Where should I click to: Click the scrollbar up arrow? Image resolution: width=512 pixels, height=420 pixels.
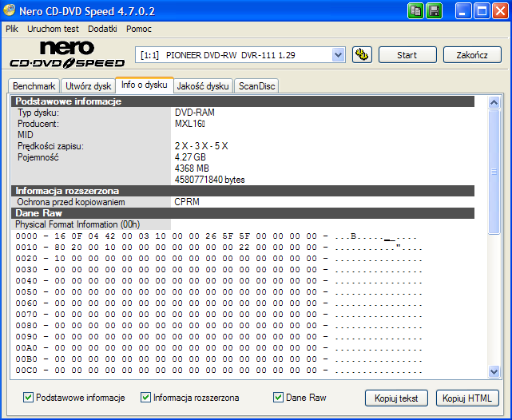click(494, 103)
